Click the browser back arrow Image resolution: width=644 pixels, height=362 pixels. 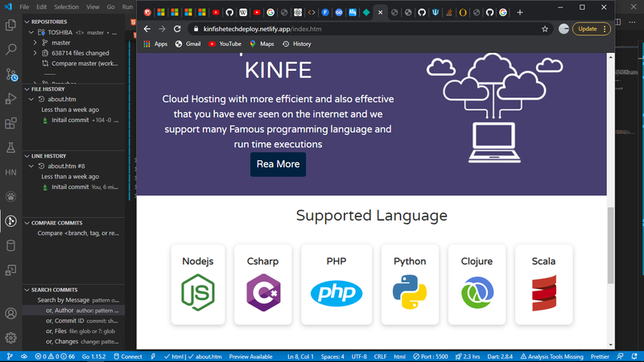(147, 29)
